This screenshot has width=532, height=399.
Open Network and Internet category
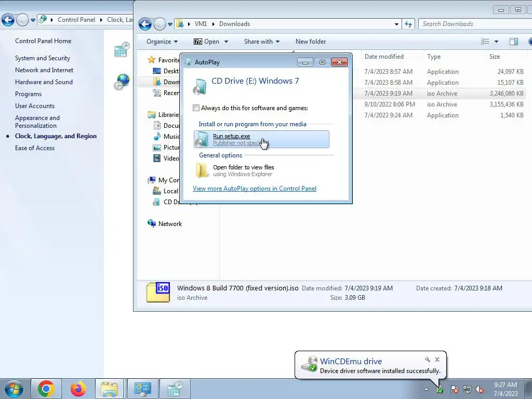(44, 70)
